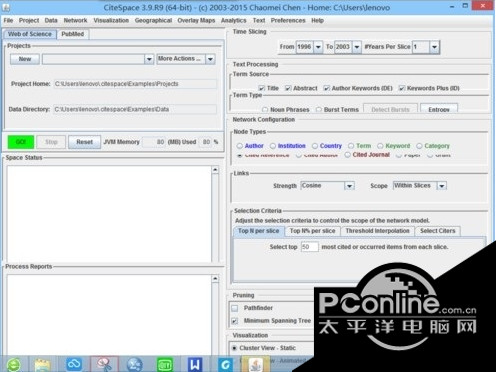Open the blue swirl app taskbar icon
This screenshot has width=496, height=372.
(226, 365)
